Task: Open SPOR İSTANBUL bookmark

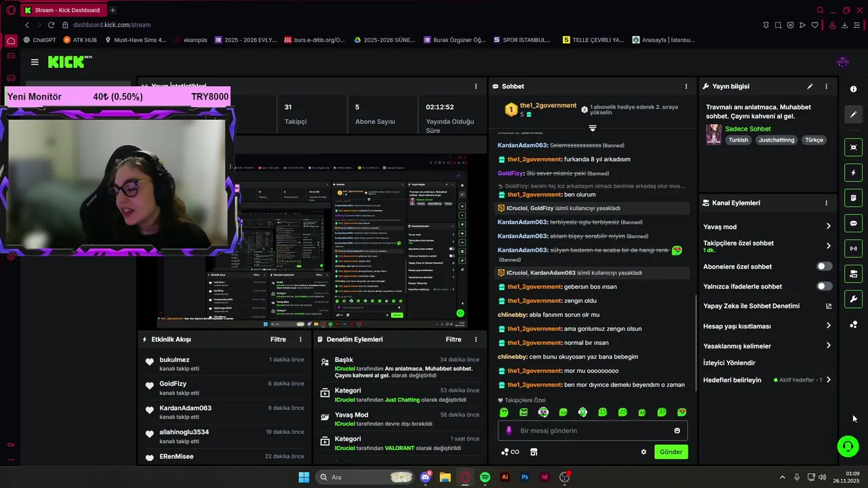Action: point(521,40)
